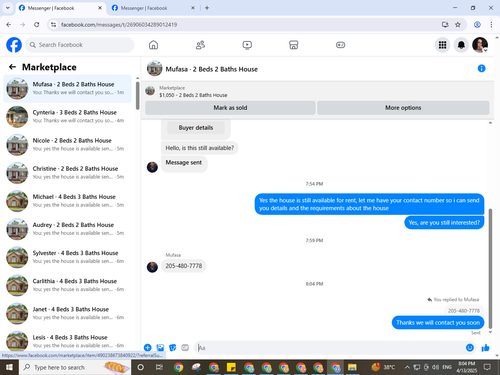Click the Windows taskbar search box

click(x=75, y=367)
